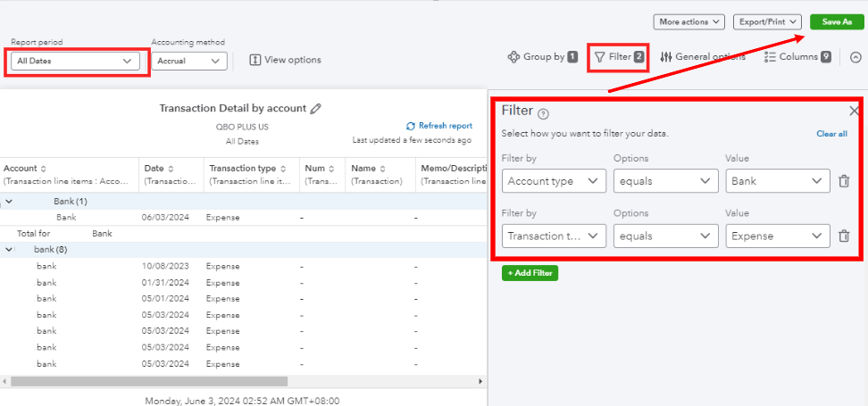Open General options settings
The width and height of the screenshot is (868, 406).
(x=702, y=57)
